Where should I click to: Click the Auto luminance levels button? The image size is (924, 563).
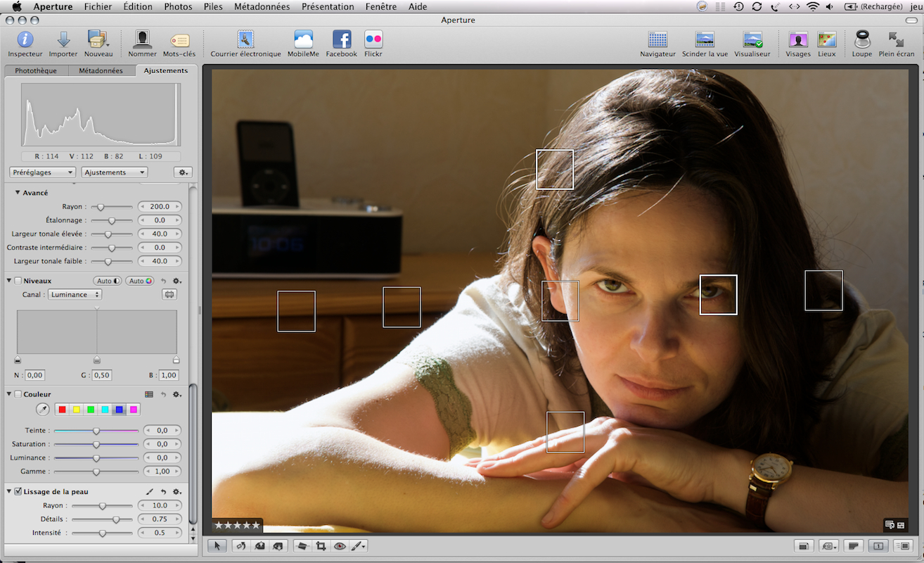click(x=108, y=281)
